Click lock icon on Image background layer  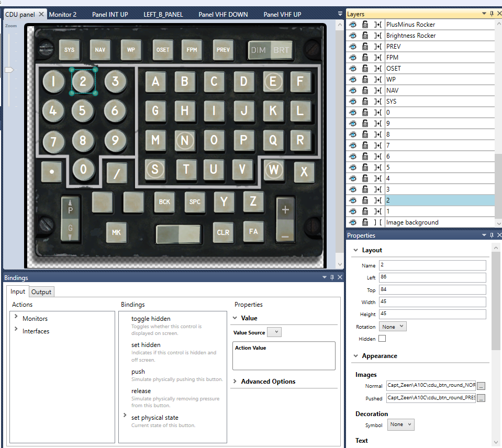[365, 222]
